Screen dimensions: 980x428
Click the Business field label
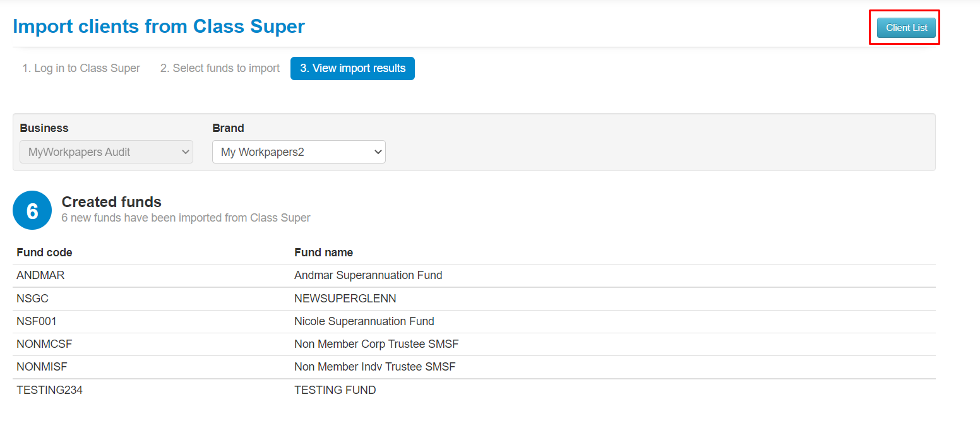coord(44,128)
